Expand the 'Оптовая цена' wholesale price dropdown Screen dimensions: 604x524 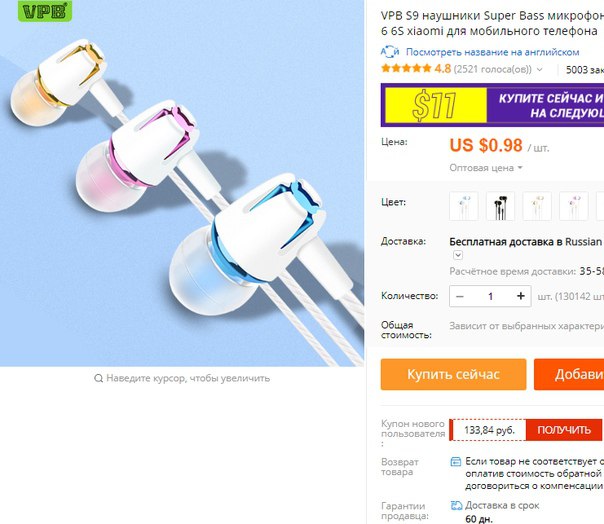tap(486, 168)
